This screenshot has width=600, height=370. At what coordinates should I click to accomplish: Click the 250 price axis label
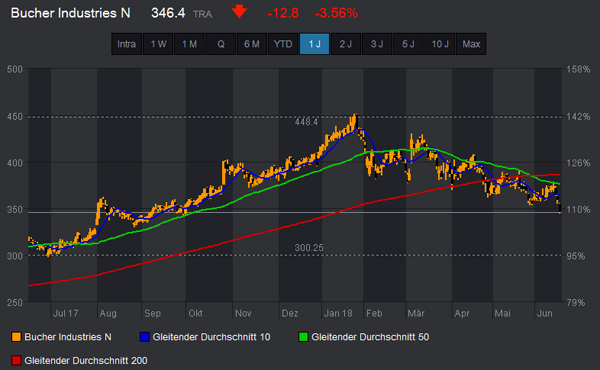[15, 303]
